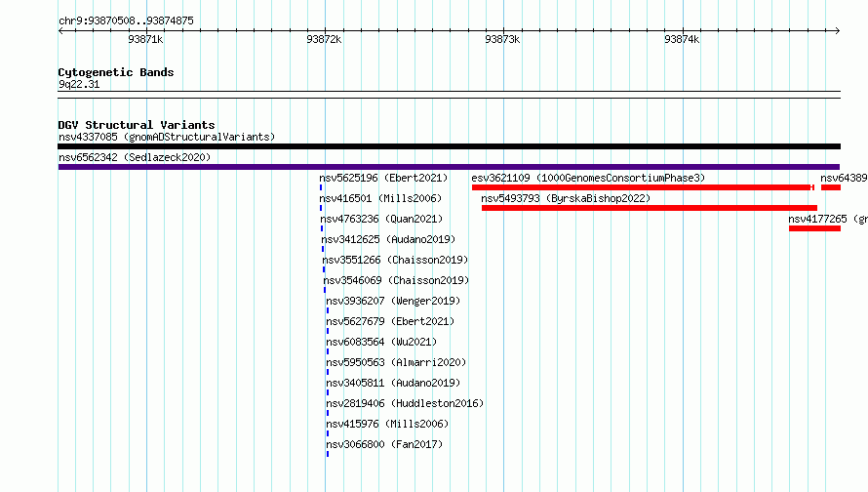Click the left arrow of the ruler

[x=60, y=30]
